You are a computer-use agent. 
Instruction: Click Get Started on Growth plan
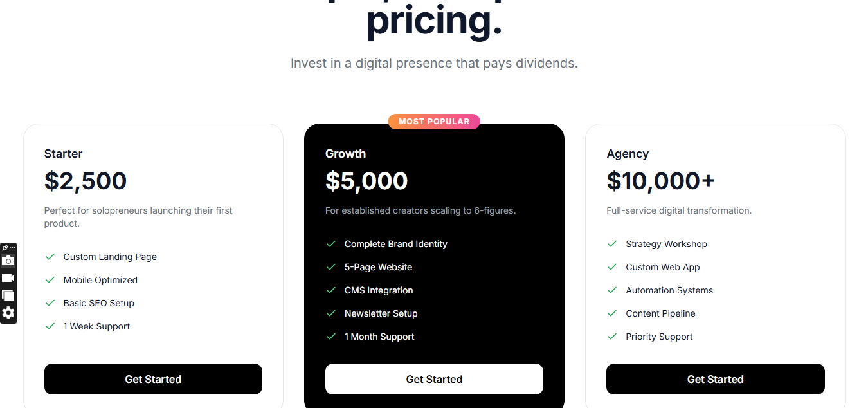click(434, 379)
